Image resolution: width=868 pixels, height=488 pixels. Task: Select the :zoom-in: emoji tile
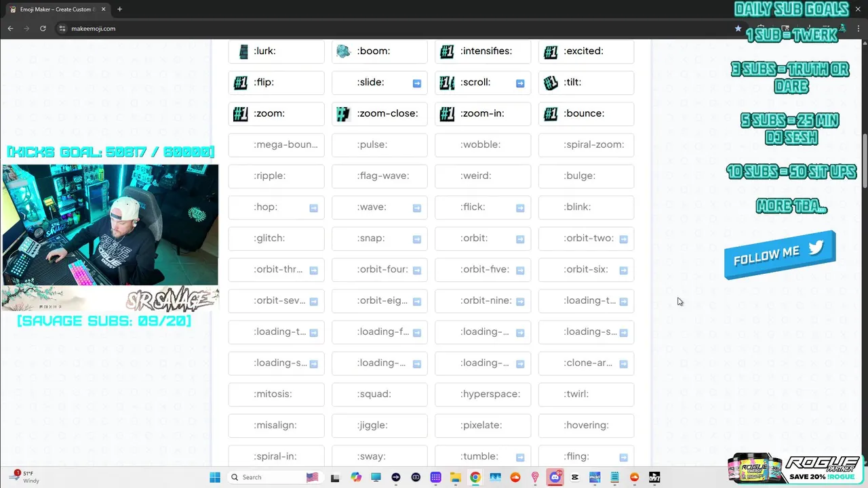coord(483,114)
